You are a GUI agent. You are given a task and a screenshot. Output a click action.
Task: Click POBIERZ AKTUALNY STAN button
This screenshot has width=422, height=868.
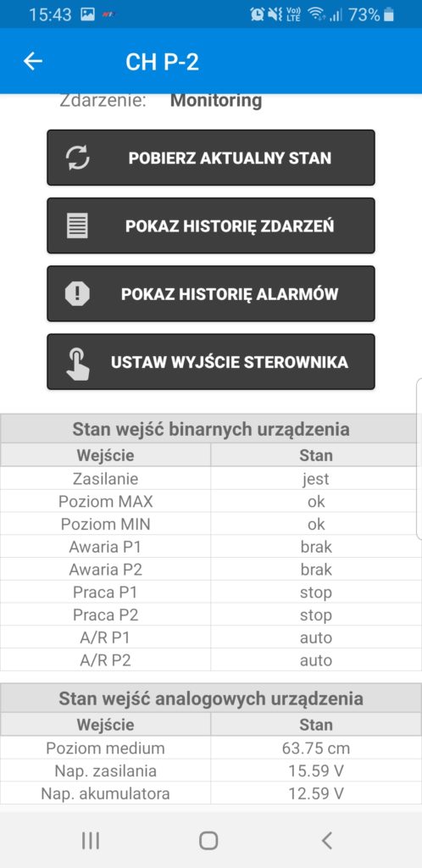point(211,158)
